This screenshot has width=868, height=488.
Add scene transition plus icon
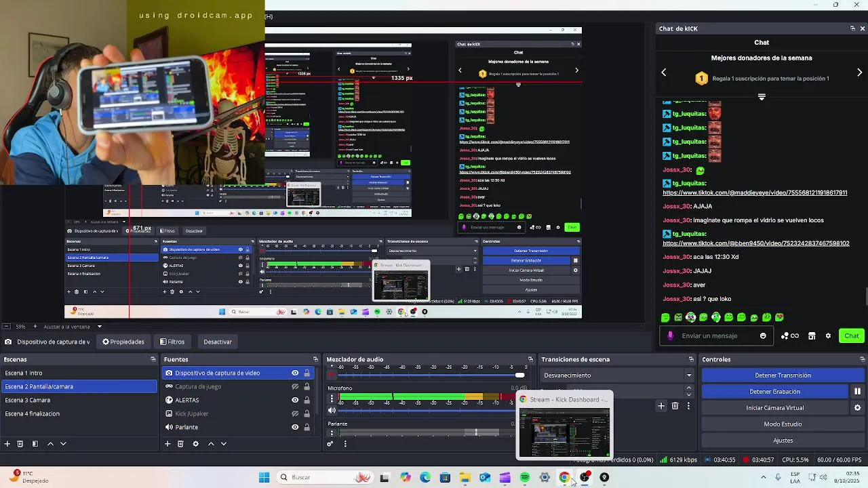[661, 406]
